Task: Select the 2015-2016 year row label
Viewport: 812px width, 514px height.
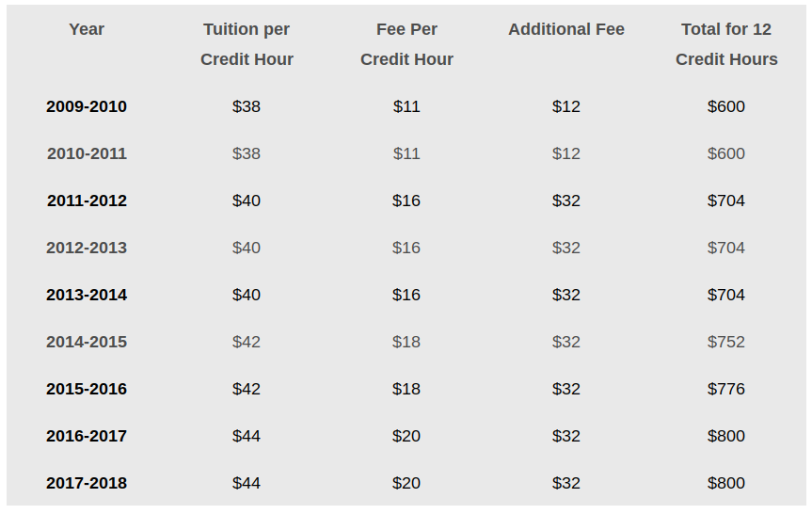Action: (x=87, y=389)
